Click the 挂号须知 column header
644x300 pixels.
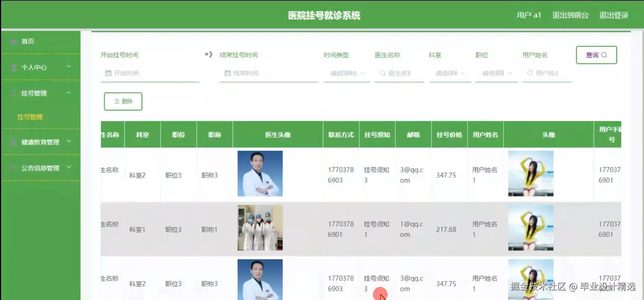[377, 135]
